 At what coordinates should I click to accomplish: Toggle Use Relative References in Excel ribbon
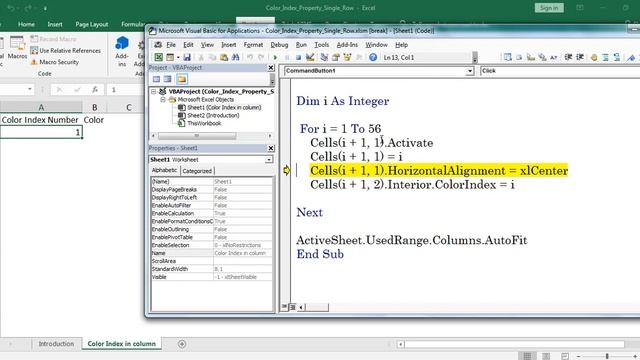click(65, 51)
